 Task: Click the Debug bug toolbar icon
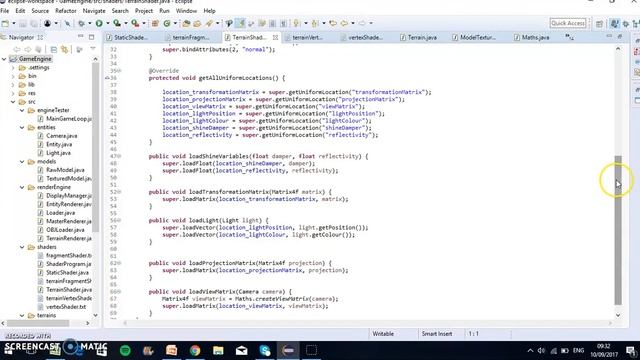[81, 23]
